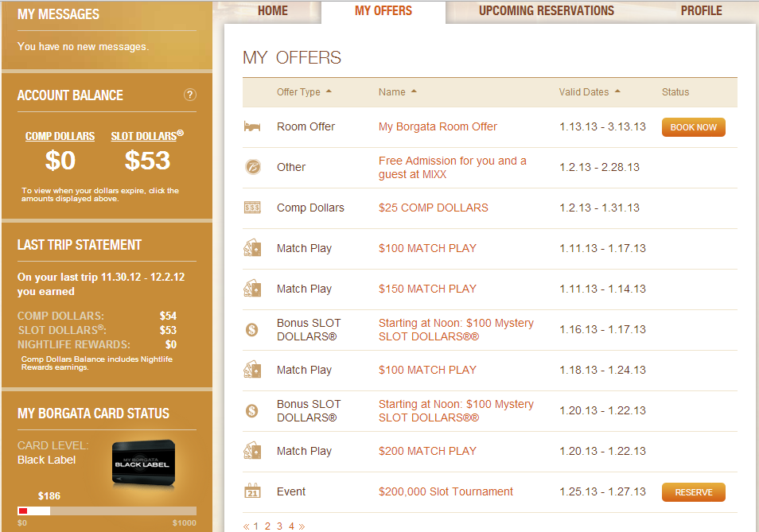
Task: Reserve the $200,000 Slot Tournament
Action: 693,492
